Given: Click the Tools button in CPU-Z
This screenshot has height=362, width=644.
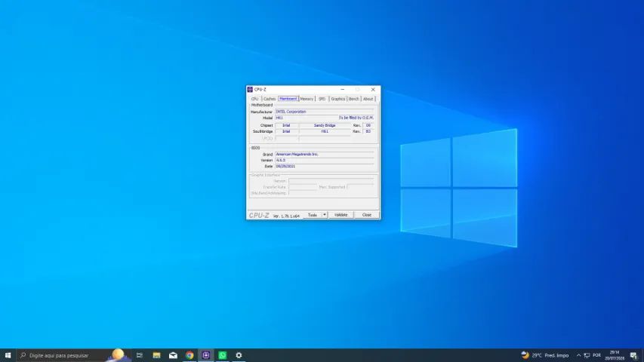Looking at the screenshot, I should point(313,215).
